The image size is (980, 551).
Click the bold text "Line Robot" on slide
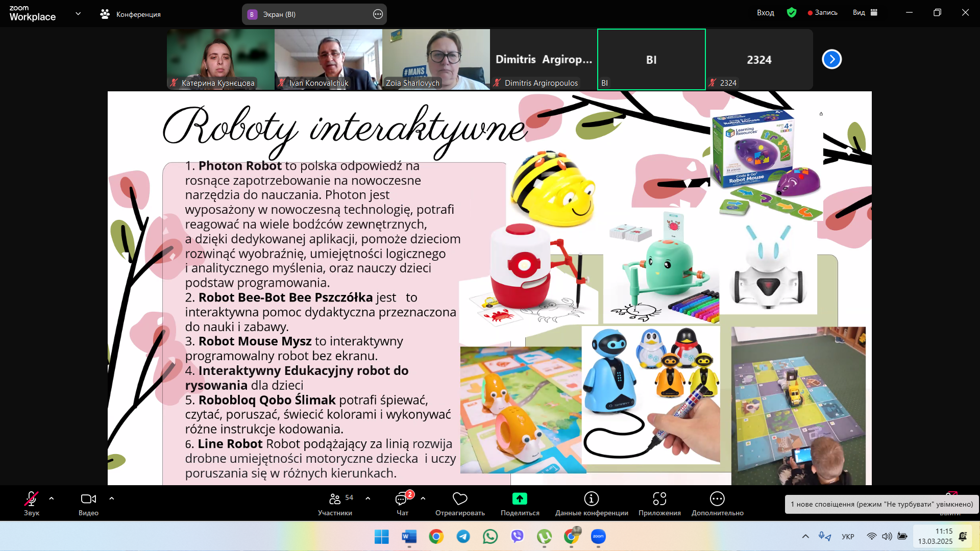click(x=230, y=444)
